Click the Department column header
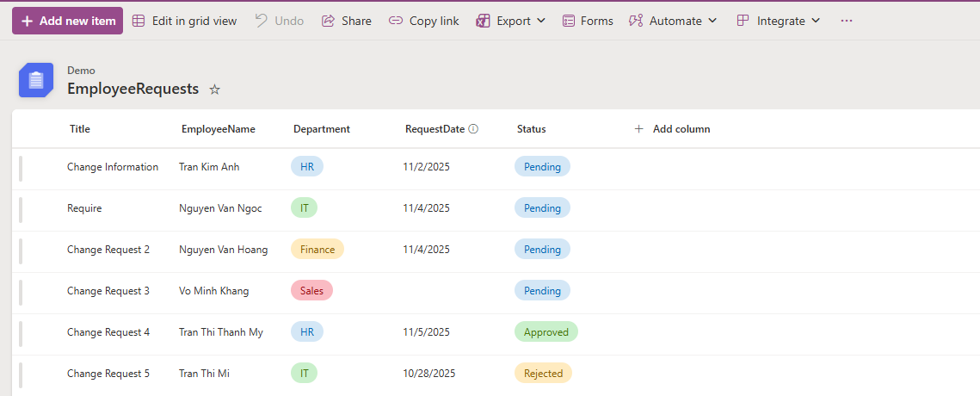The height and width of the screenshot is (396, 980). 321,129
